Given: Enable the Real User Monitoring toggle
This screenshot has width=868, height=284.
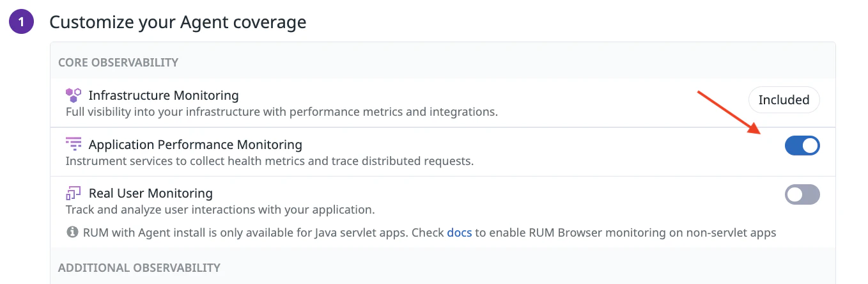Looking at the screenshot, I should 802,194.
